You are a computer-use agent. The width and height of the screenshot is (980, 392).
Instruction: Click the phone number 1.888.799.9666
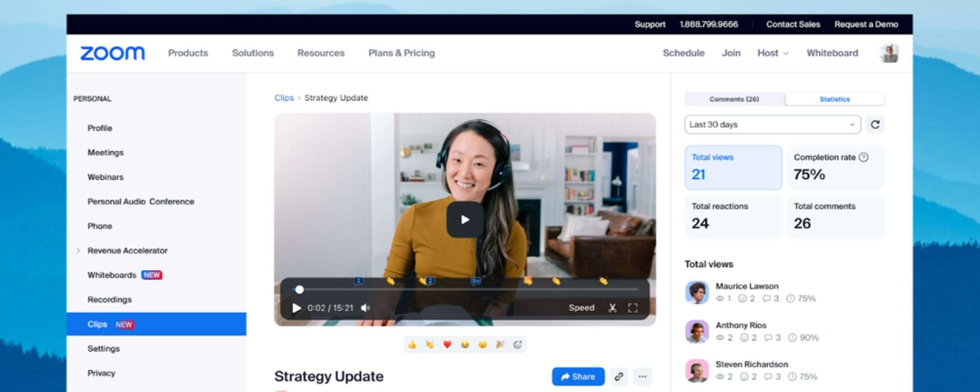tap(709, 24)
